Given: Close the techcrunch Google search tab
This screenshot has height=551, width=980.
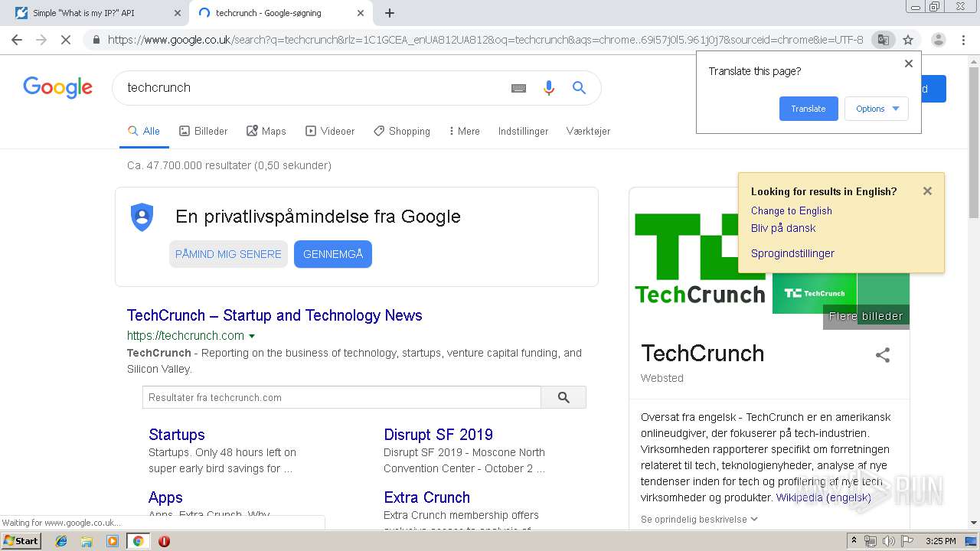Looking at the screenshot, I should 361,13.
